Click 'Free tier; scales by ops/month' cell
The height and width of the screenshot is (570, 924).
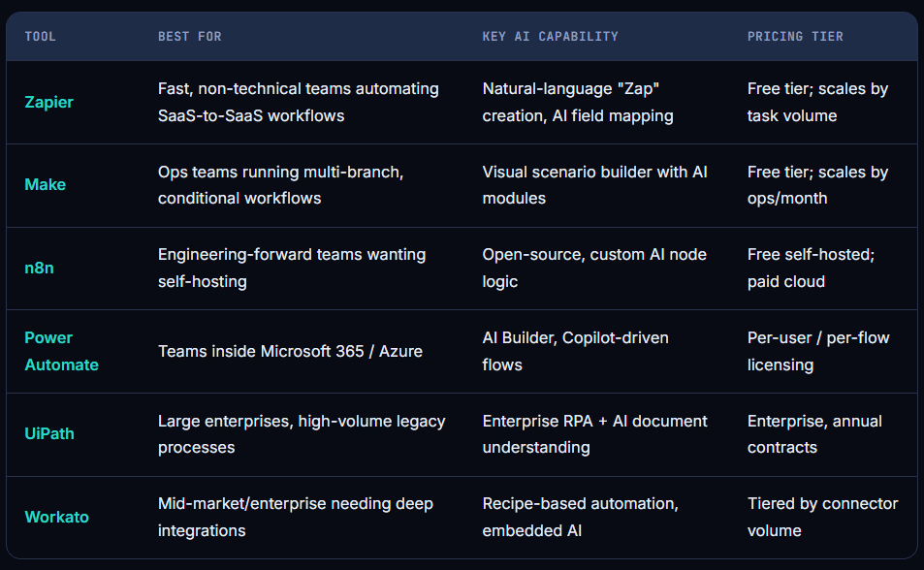[x=818, y=185]
